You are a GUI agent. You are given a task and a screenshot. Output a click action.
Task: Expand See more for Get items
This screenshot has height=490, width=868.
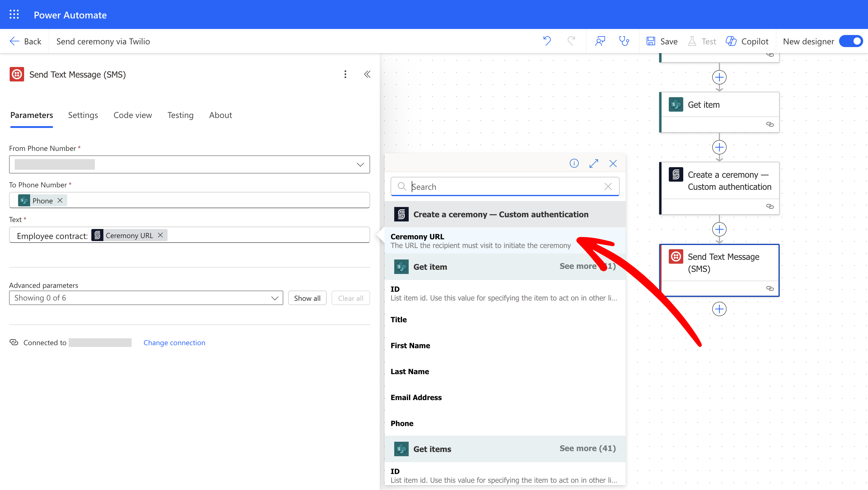587,448
